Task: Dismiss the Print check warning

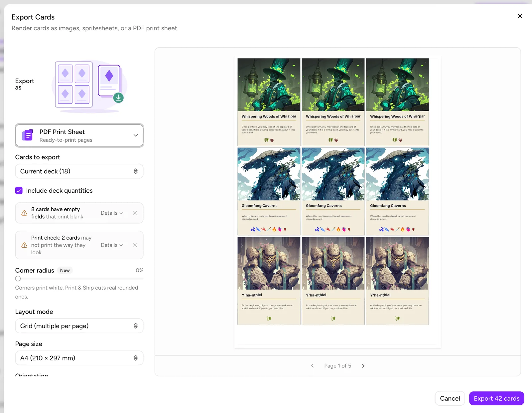Action: coord(135,245)
